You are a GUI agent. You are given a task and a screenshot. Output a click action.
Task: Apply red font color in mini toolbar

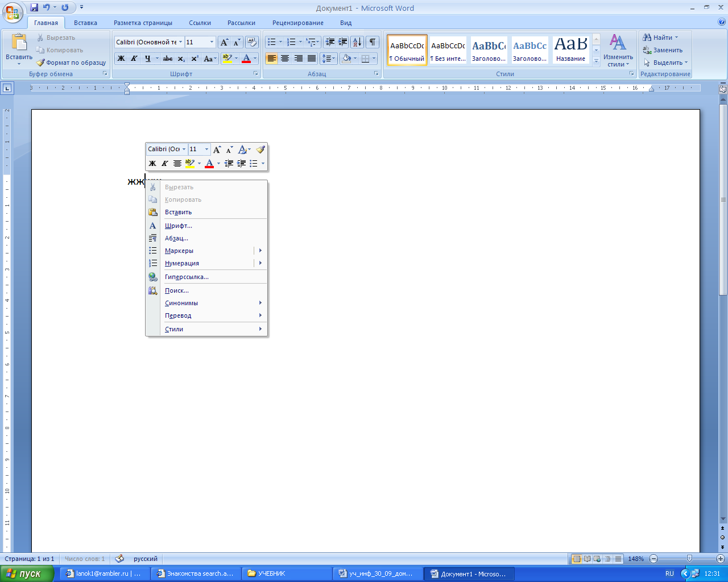click(x=209, y=164)
